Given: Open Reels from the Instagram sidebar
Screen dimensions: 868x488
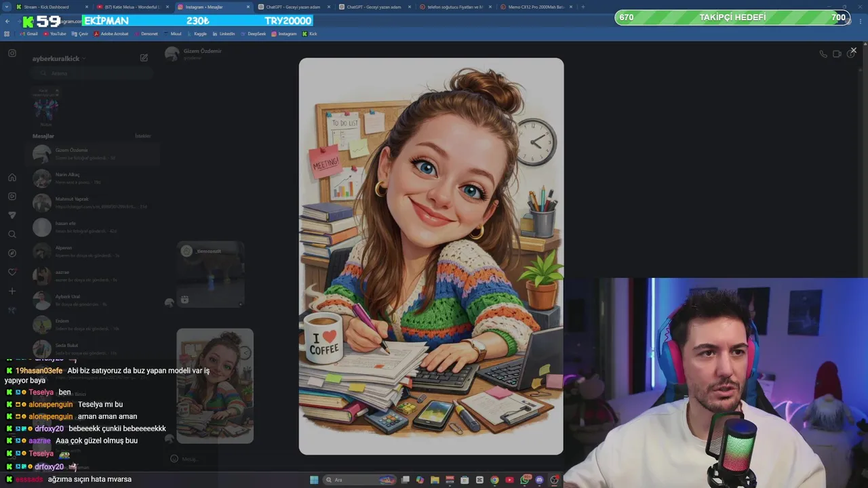Looking at the screenshot, I should [x=12, y=197].
